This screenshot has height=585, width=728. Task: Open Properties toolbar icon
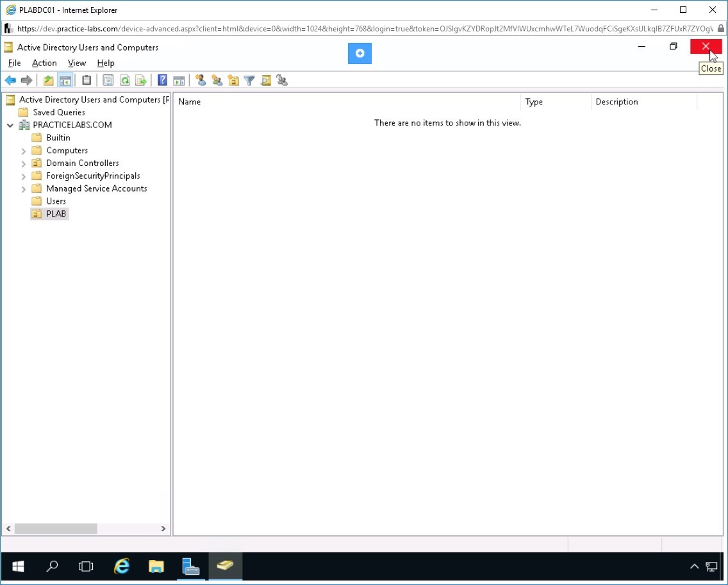108,80
